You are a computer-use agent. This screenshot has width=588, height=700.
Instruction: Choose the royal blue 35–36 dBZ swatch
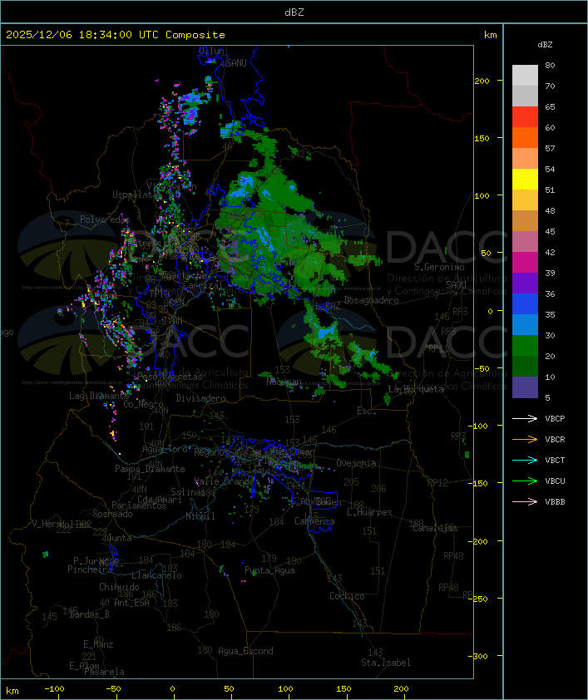(x=525, y=303)
